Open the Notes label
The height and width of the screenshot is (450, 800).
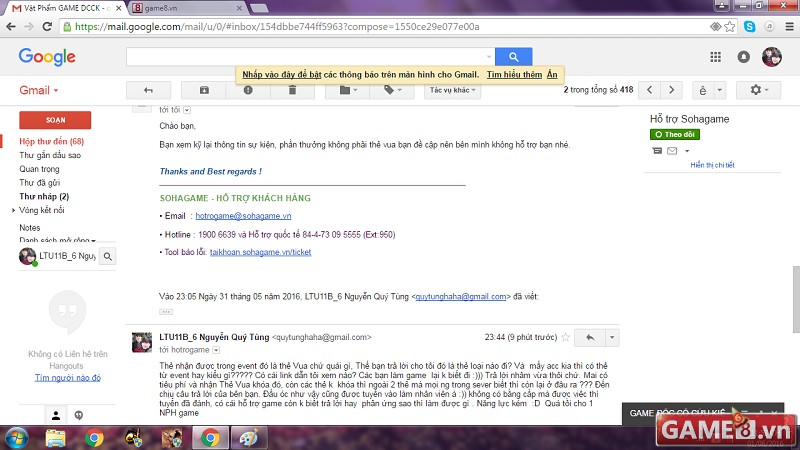[x=30, y=228]
